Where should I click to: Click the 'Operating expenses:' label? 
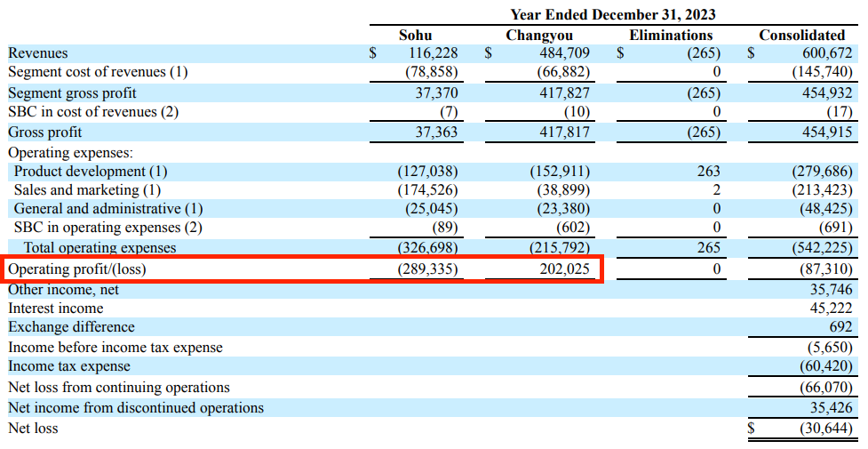70,152
